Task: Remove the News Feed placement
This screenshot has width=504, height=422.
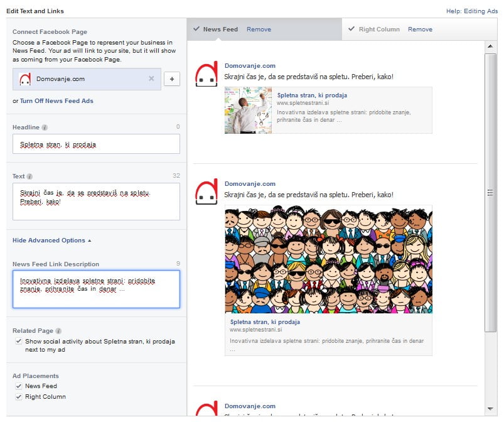Action: point(259,30)
